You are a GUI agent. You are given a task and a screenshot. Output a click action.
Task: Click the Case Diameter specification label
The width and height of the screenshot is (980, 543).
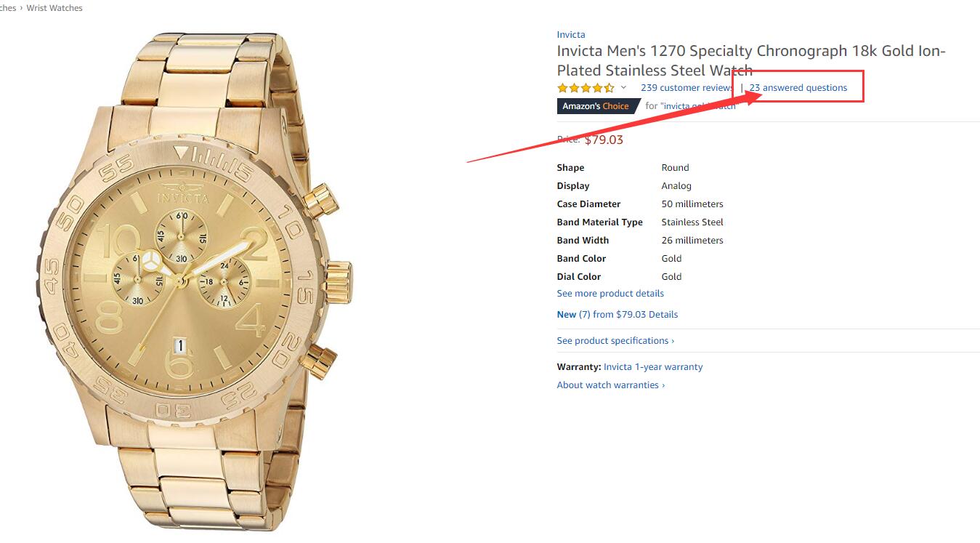pyautogui.click(x=588, y=204)
